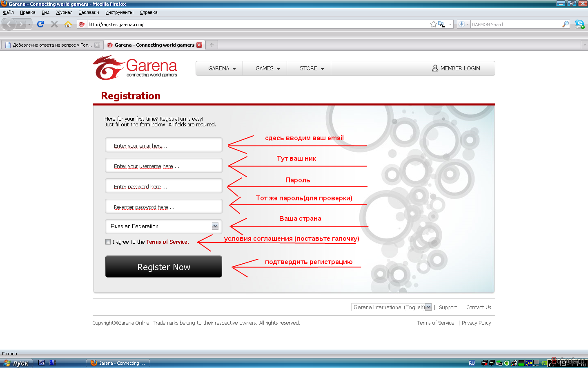Open the Журнал menu
The image size is (588, 368).
(x=64, y=12)
